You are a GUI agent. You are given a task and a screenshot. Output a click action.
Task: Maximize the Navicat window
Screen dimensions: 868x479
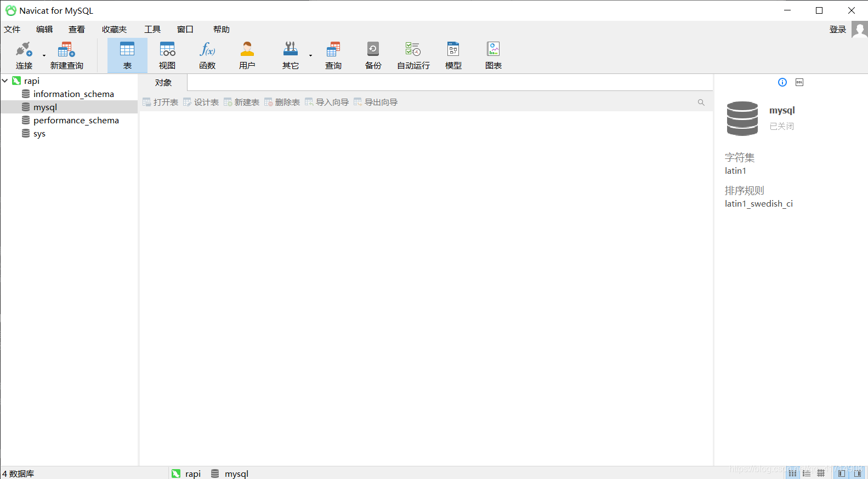click(x=819, y=10)
